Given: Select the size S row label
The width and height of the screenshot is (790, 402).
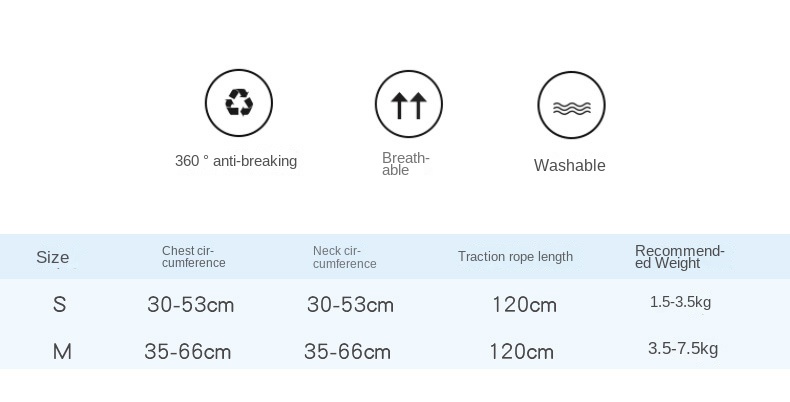Looking at the screenshot, I should pos(60,304).
